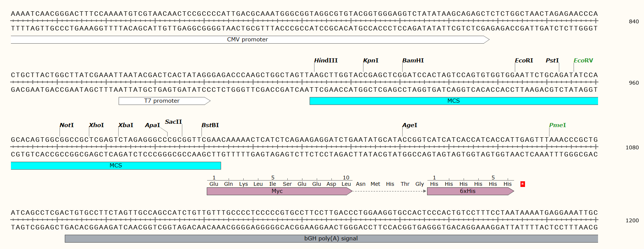Select the CMV promoter feature arrow
This screenshot has height=249, width=644.
(x=247, y=39)
